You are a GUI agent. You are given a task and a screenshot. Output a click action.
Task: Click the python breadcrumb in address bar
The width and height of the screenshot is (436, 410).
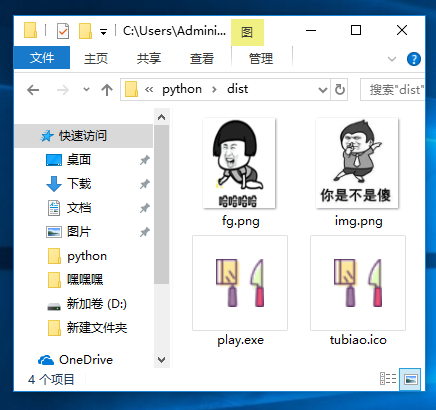(182, 89)
